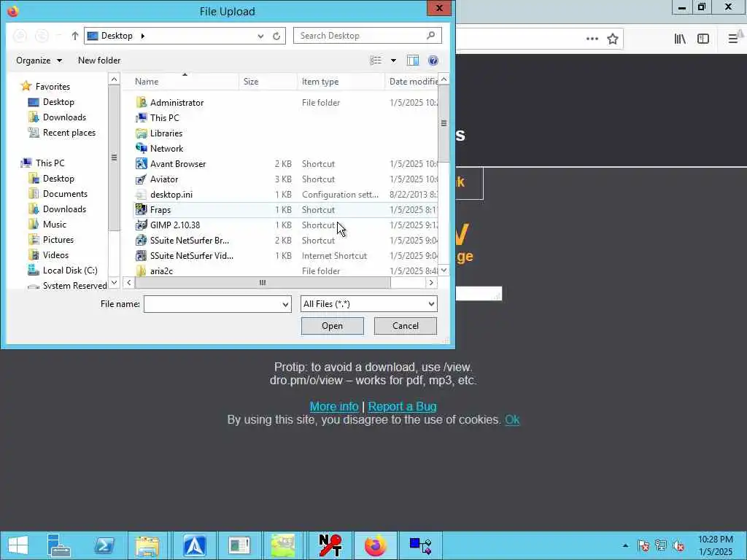
Task: Click horizontal scrollbar thumb in file list
Action: (x=263, y=282)
